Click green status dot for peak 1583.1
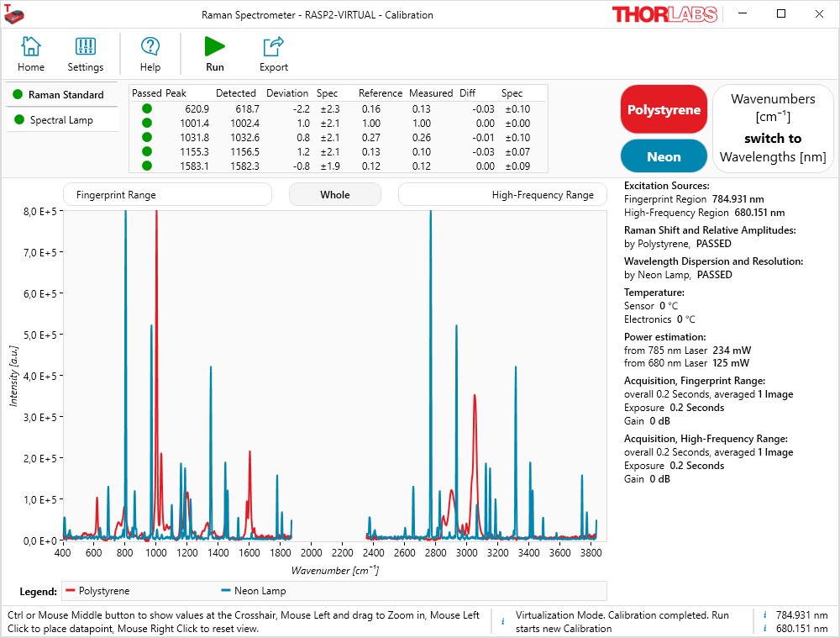Screen dimensions: 840x638 (x=147, y=166)
